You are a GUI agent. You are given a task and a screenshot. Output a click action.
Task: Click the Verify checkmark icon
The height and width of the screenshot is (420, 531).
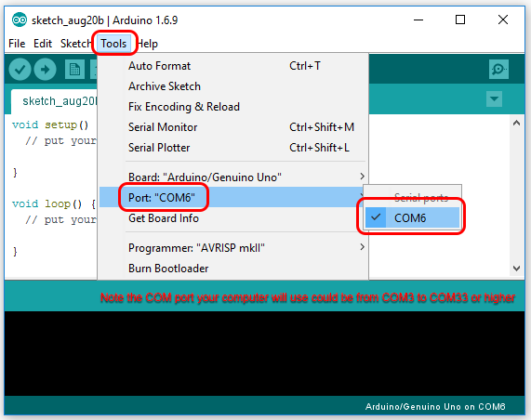[20, 70]
